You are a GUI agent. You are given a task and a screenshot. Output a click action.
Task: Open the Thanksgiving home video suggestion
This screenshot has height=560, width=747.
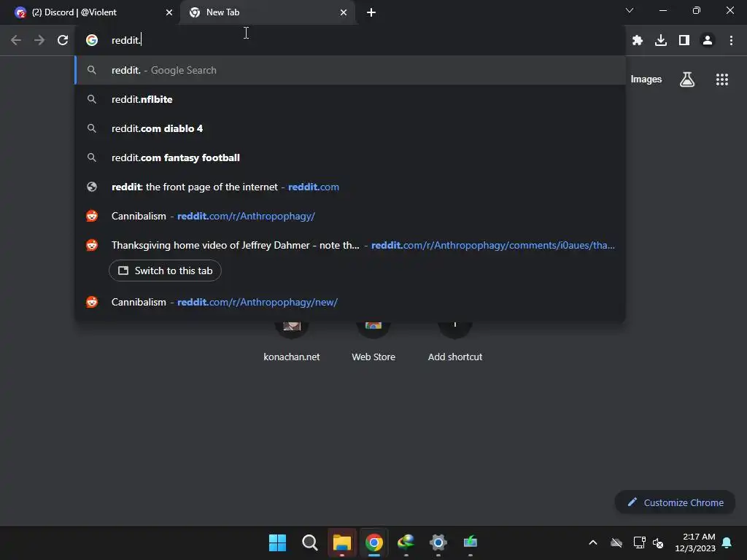(x=350, y=245)
